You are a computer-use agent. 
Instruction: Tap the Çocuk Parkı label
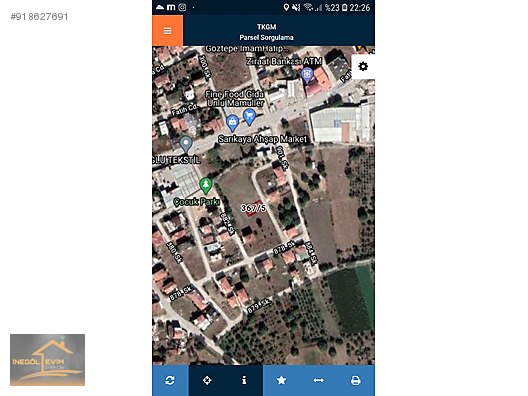point(197,202)
